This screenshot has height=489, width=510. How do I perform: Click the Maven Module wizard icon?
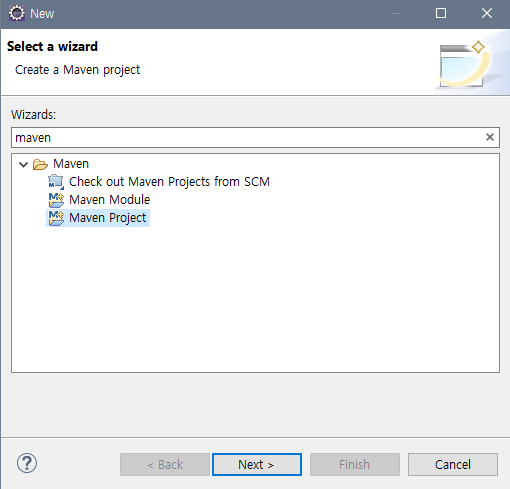pos(56,200)
